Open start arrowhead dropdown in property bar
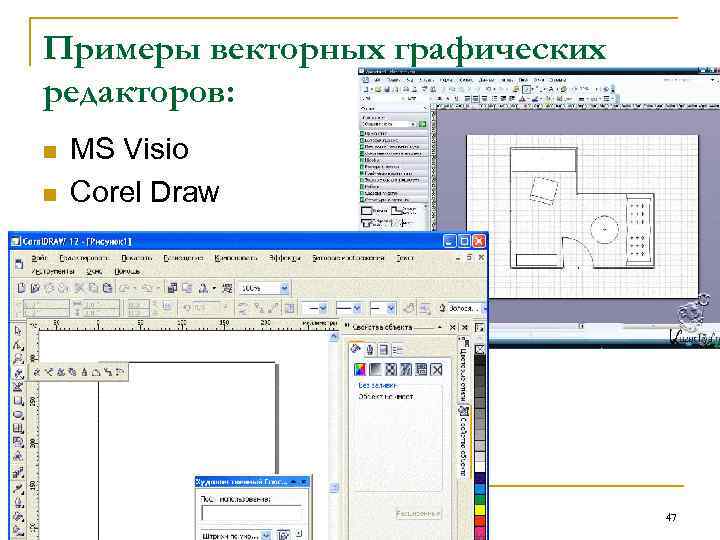720x540 pixels. coord(323,308)
